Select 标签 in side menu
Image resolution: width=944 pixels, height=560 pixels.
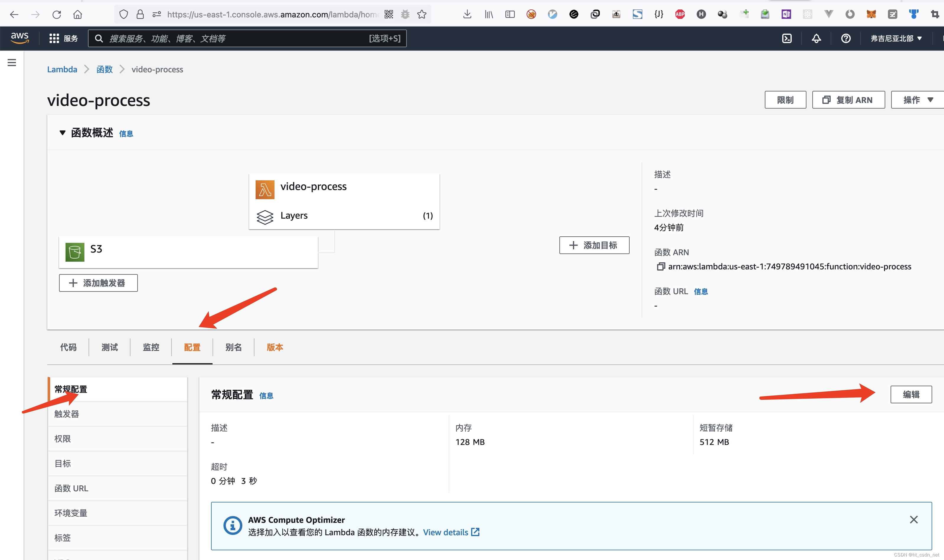(117, 538)
